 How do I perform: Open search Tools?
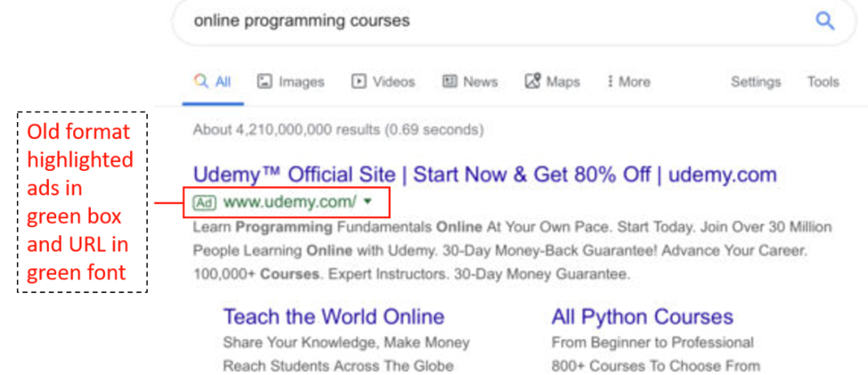(823, 83)
